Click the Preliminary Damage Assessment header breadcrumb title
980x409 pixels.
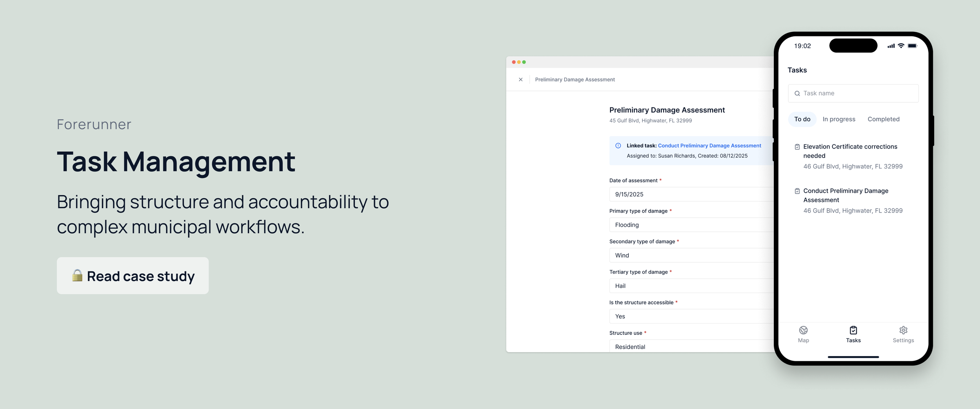[575, 80]
